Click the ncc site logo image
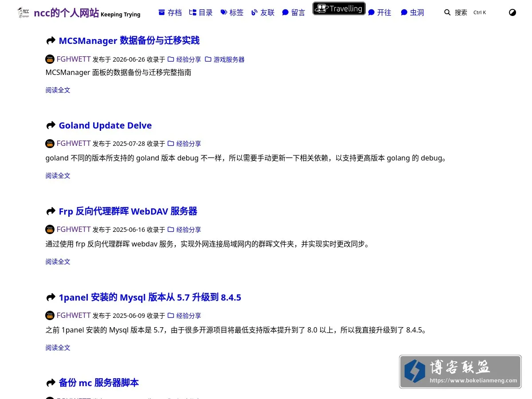 tap(23, 12)
